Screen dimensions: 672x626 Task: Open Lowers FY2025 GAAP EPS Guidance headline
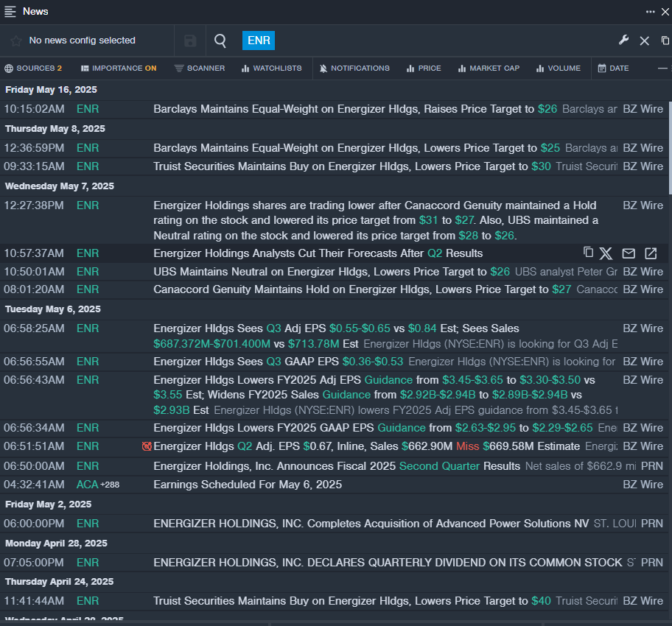pyautogui.click(x=373, y=428)
